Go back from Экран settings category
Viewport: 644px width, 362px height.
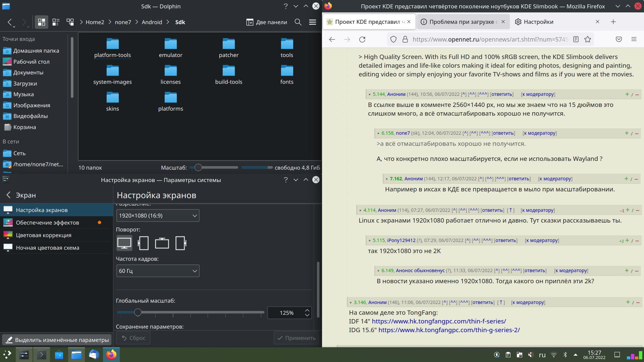click(x=9, y=195)
